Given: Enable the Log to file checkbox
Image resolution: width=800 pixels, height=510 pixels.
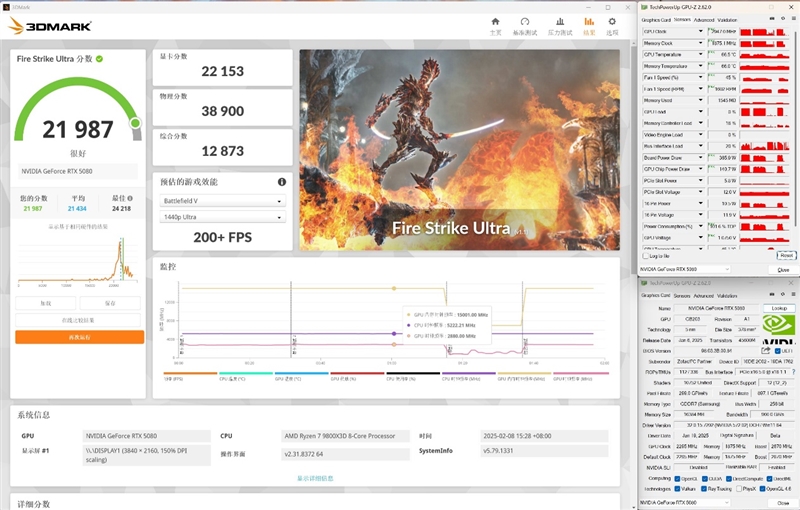Looking at the screenshot, I should (x=645, y=256).
